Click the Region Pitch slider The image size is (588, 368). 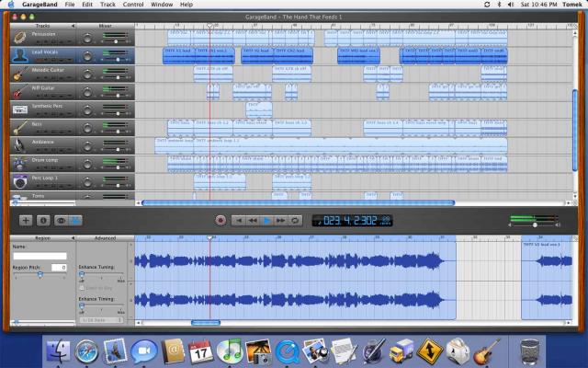pos(40,275)
